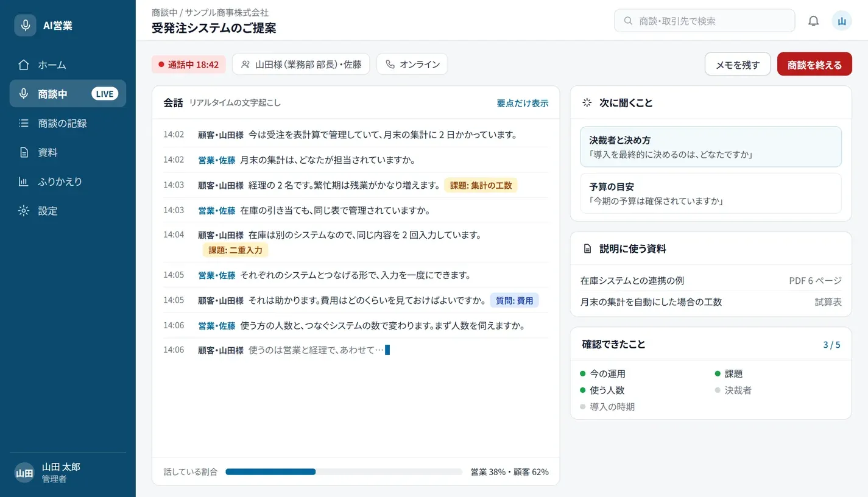Click the people icon in participants chip
868x497 pixels.
tap(245, 64)
